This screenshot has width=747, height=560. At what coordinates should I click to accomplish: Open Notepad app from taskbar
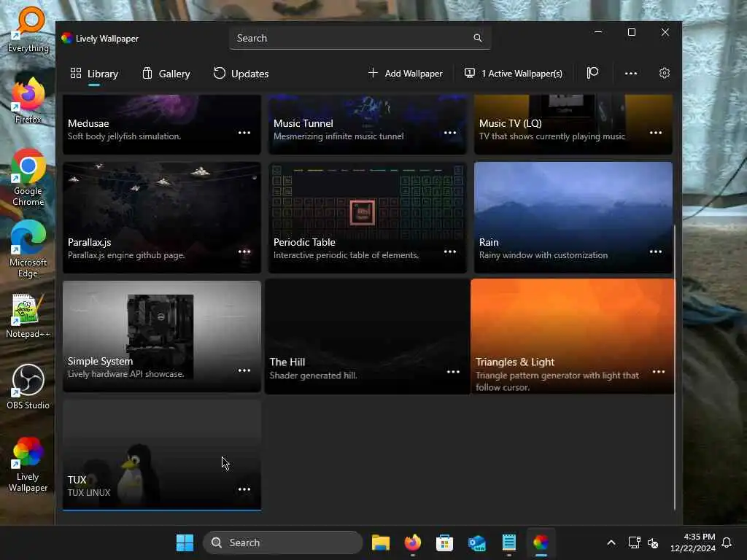(508, 542)
